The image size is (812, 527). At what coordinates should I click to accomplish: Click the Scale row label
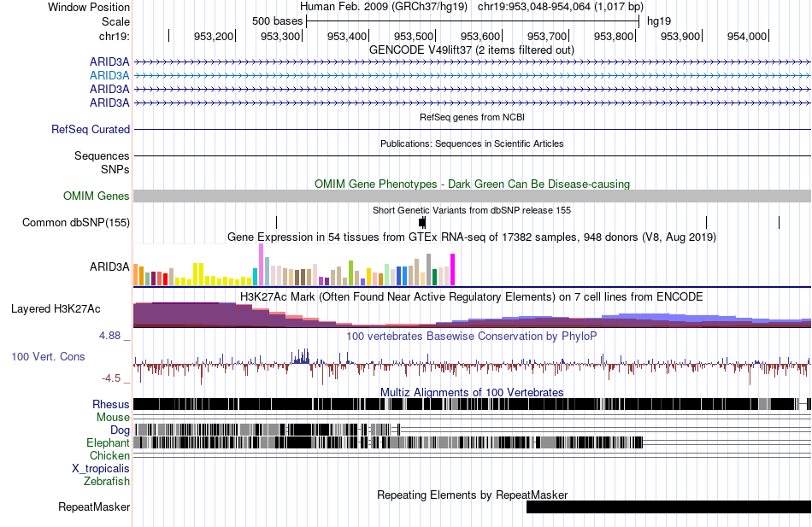[115, 21]
